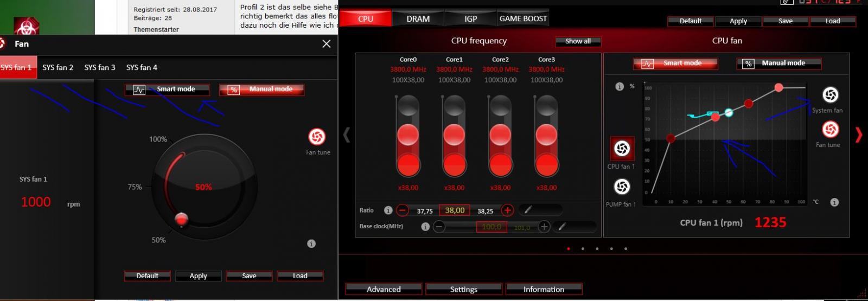Select the SYS fan 1 tab
The image size is (868, 301).
(16, 67)
